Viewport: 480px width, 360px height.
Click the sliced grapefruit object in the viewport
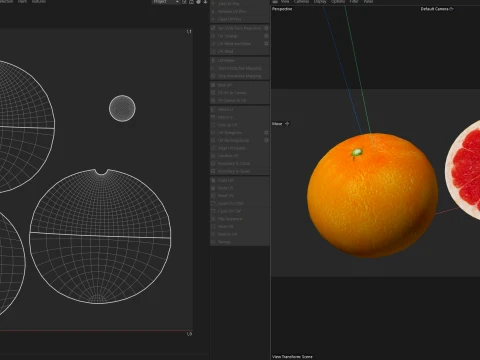pos(463,170)
